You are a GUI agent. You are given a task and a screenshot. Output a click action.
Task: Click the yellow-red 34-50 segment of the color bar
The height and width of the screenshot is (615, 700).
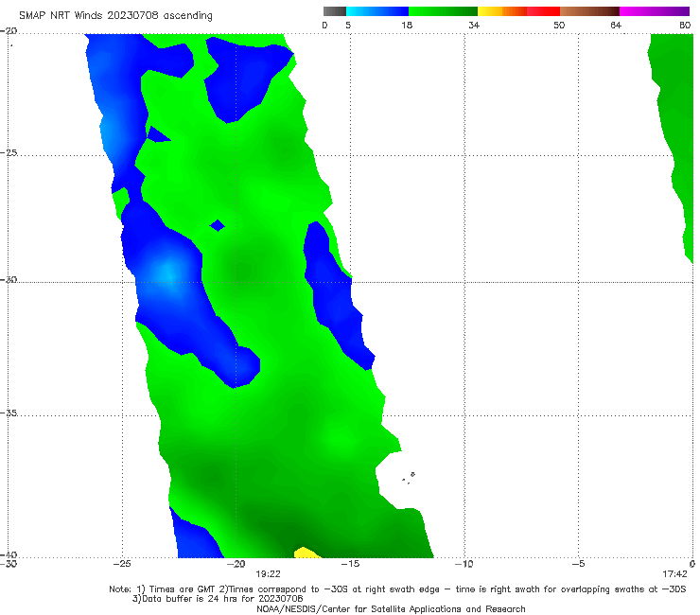tap(518, 11)
